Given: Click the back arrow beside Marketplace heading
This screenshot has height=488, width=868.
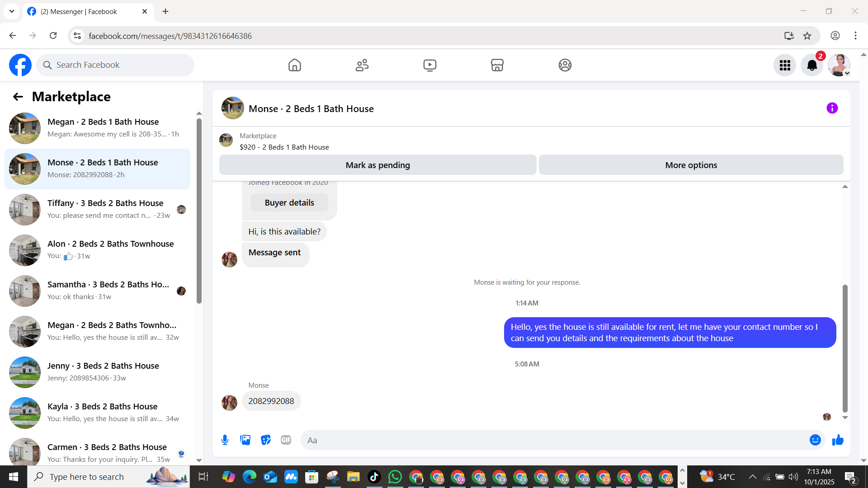Looking at the screenshot, I should point(18,97).
